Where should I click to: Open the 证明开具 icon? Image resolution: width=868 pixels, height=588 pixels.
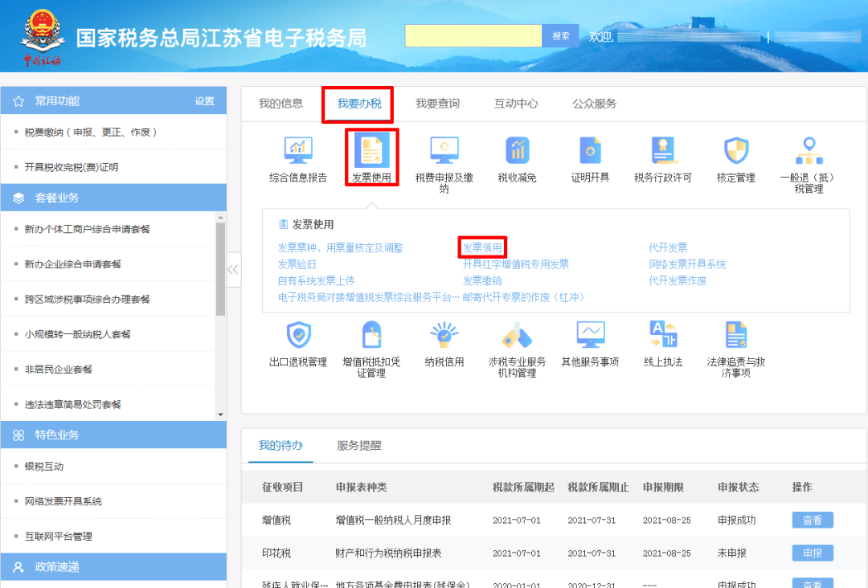tap(590, 150)
